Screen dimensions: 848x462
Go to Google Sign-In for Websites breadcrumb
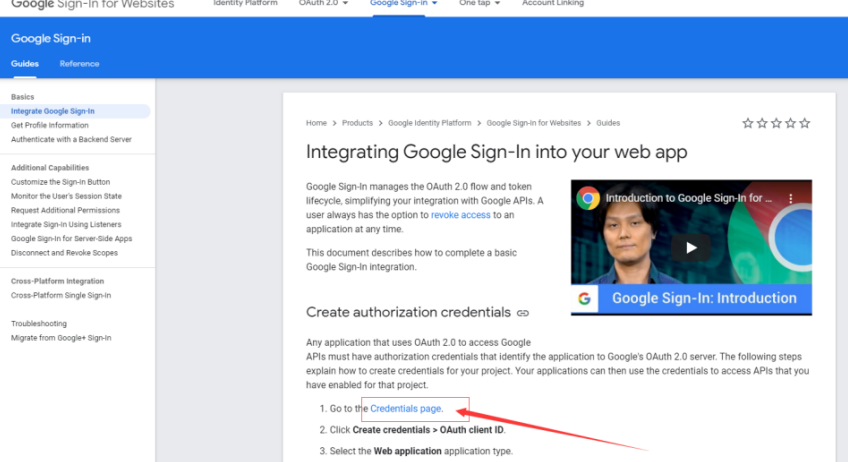click(x=534, y=123)
